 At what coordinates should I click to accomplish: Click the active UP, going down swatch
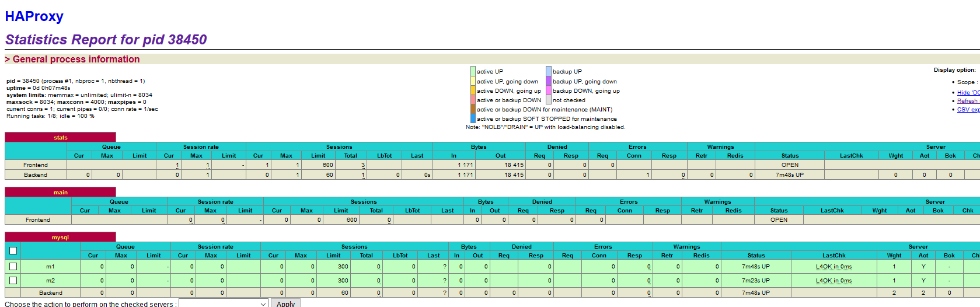[473, 81]
